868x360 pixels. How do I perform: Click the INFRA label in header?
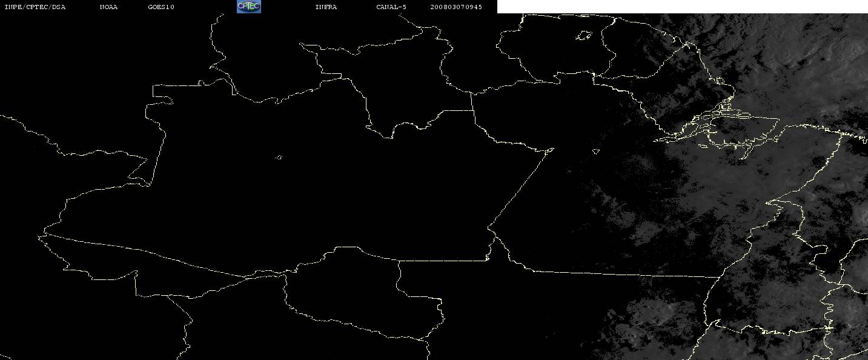click(326, 7)
